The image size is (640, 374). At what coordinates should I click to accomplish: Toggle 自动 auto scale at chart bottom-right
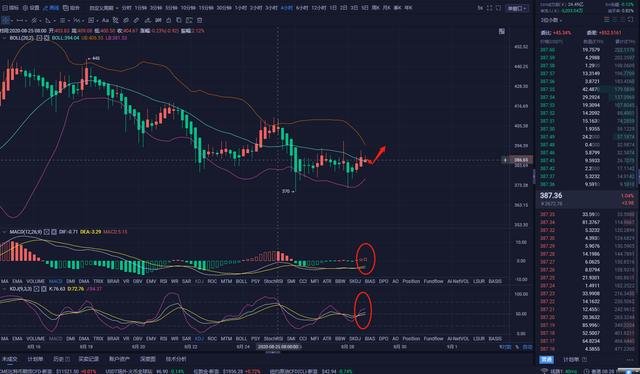click(527, 347)
